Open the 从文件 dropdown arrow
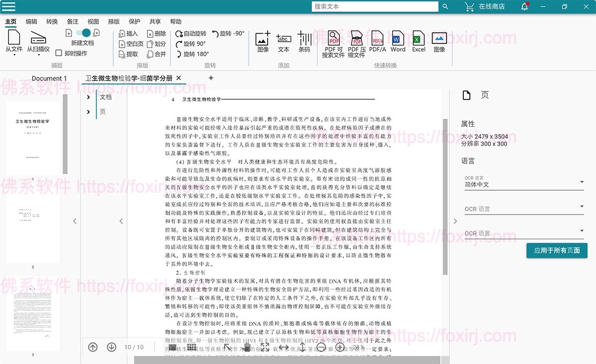The width and height of the screenshot is (596, 364). [14, 55]
